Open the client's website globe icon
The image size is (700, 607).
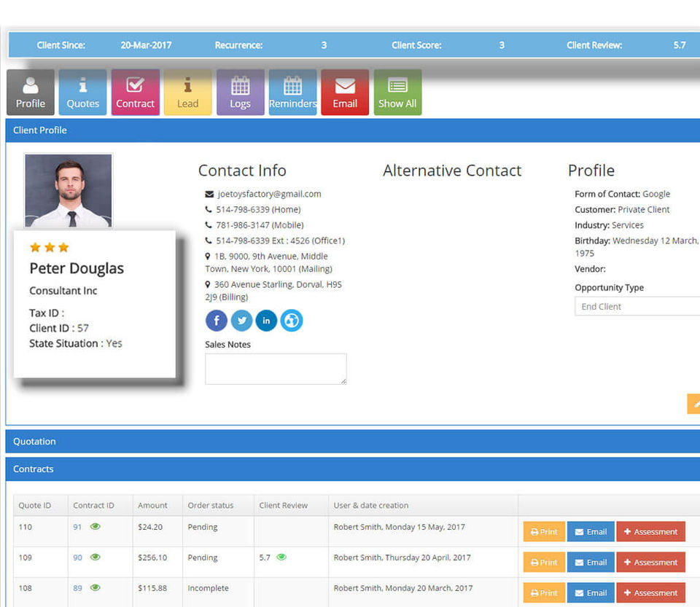click(292, 320)
